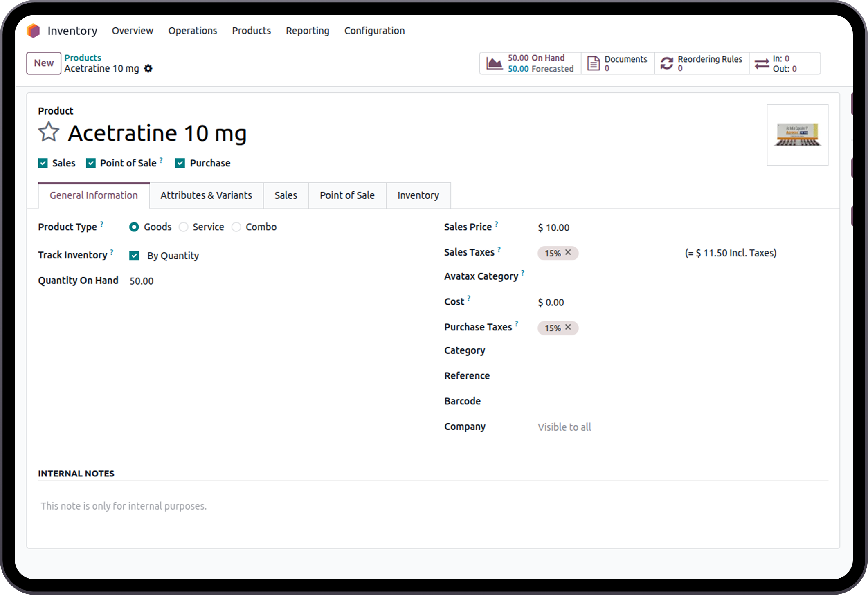Open the Inventory app logo icon
The height and width of the screenshot is (595, 868).
[x=34, y=31]
